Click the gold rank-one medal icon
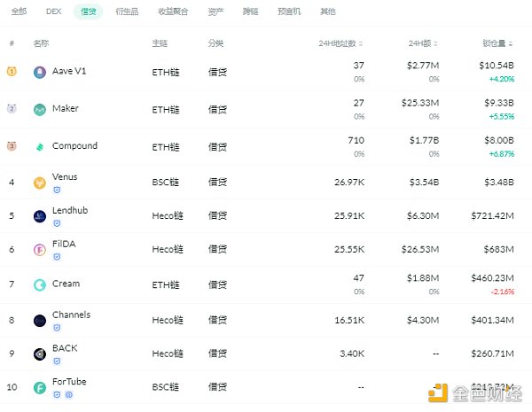 [x=12, y=71]
